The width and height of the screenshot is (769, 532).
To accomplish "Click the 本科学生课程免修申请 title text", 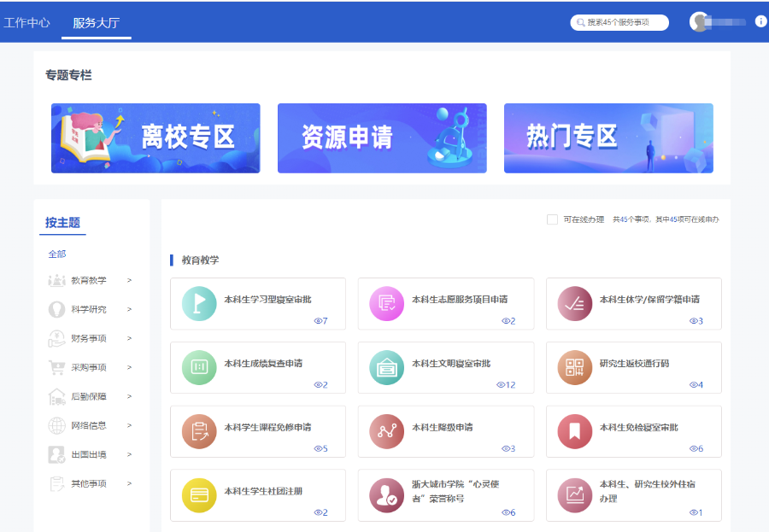I will point(267,427).
